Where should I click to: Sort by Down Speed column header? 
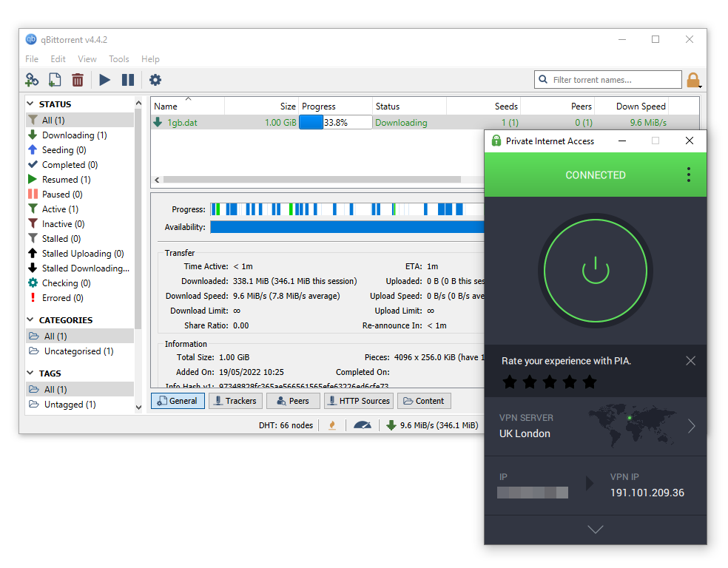coord(632,106)
